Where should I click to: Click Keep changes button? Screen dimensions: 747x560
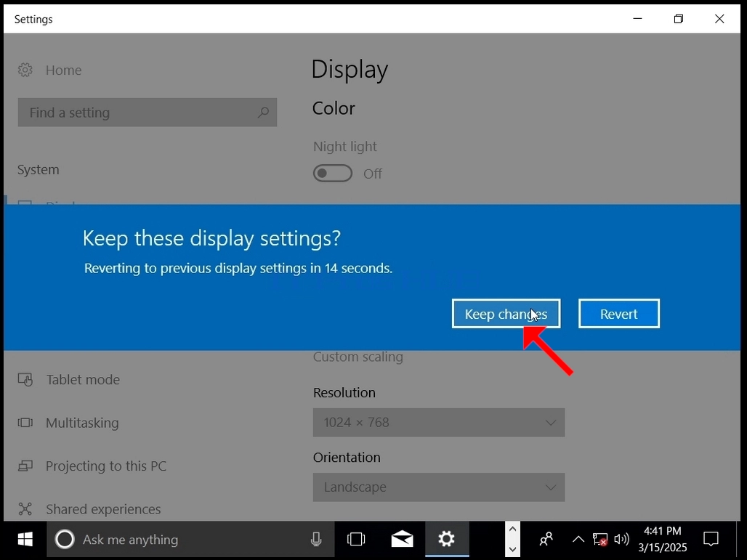coord(506,314)
